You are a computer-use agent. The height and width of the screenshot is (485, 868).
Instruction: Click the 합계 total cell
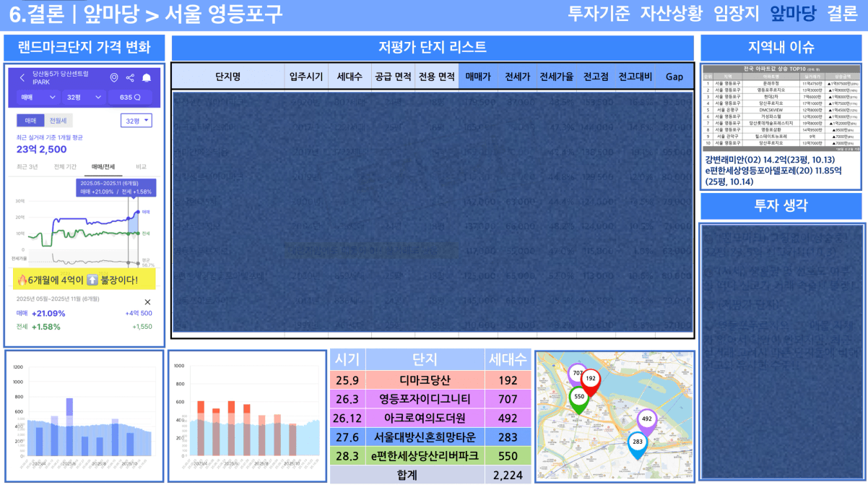click(407, 475)
